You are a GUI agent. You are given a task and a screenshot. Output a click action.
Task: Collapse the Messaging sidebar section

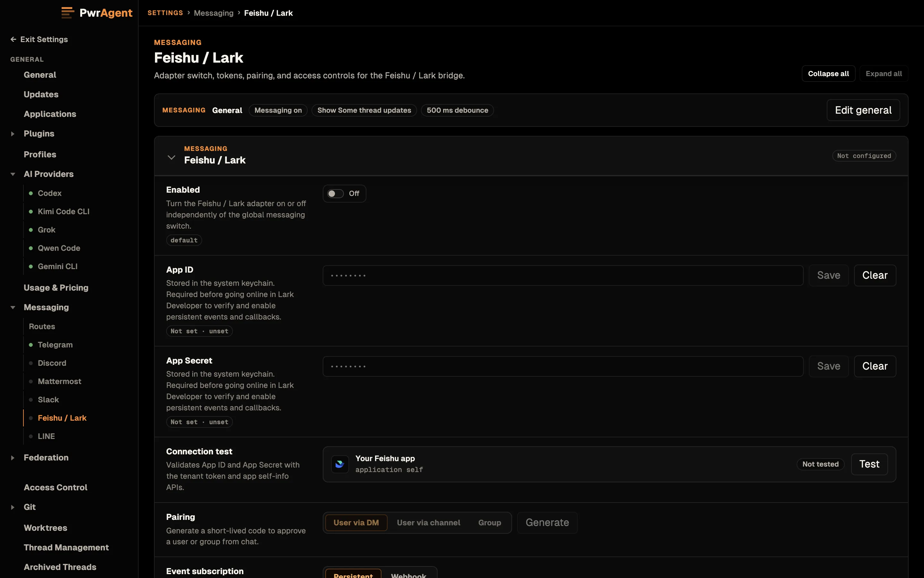[x=13, y=307]
